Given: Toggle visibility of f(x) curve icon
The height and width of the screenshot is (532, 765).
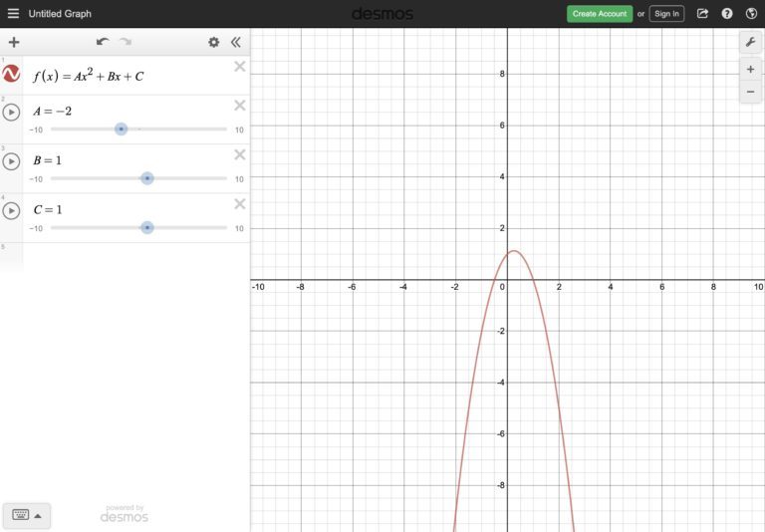Looking at the screenshot, I should [11, 74].
